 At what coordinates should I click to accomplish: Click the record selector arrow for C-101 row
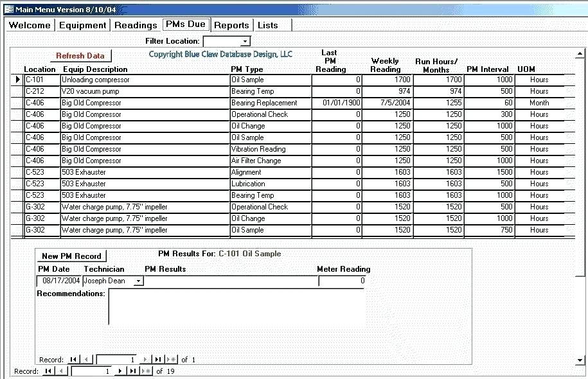[17, 80]
